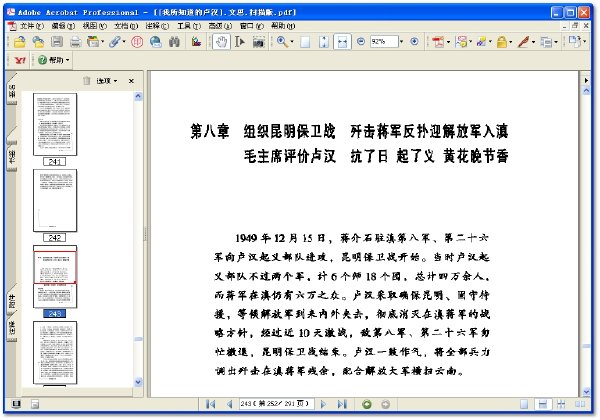This screenshot has height=420, width=600.
Task: Open the binoculars Search tool
Action: tap(174, 42)
